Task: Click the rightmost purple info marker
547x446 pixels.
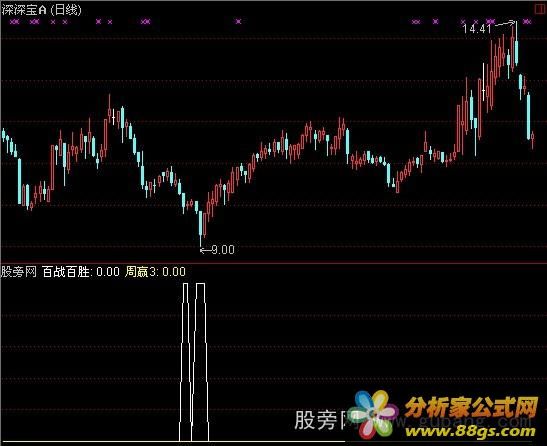Action: [x=527, y=22]
